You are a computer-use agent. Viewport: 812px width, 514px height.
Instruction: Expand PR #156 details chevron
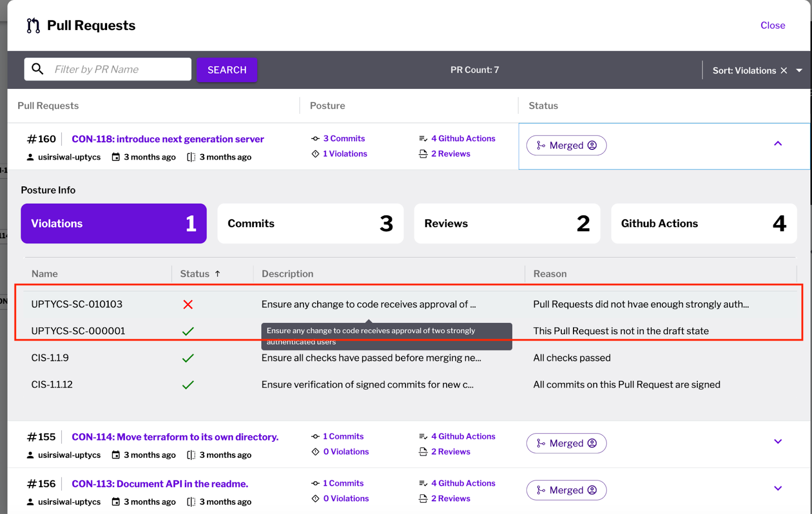(777, 489)
